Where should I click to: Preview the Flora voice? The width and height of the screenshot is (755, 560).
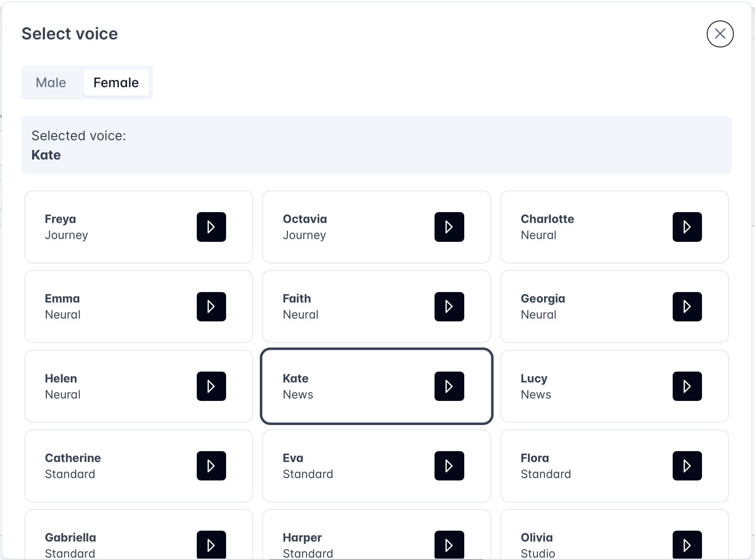coord(687,466)
